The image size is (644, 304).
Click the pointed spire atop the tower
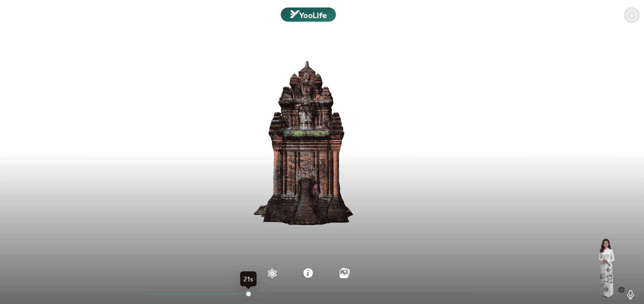pyautogui.click(x=307, y=65)
